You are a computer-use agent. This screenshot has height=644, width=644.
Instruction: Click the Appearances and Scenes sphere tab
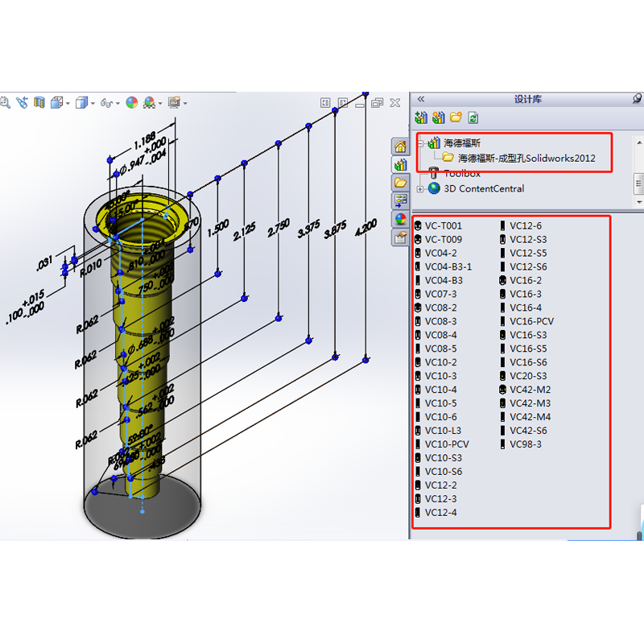pos(400,217)
